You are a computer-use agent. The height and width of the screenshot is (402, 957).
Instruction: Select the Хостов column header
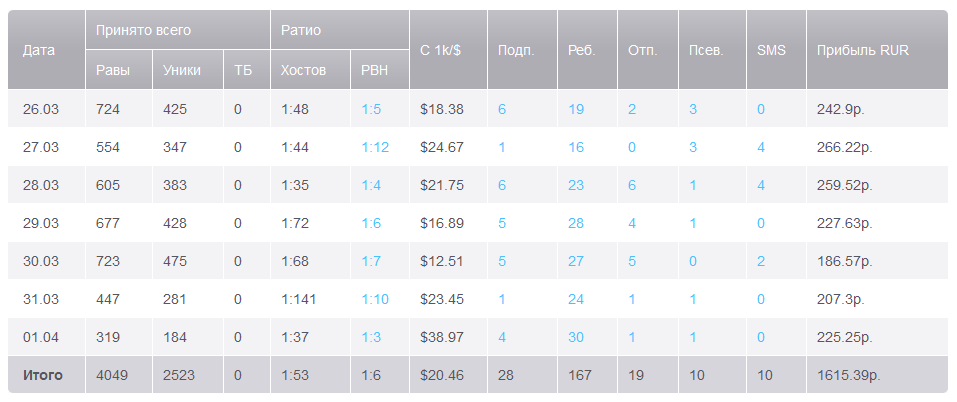tap(303, 70)
